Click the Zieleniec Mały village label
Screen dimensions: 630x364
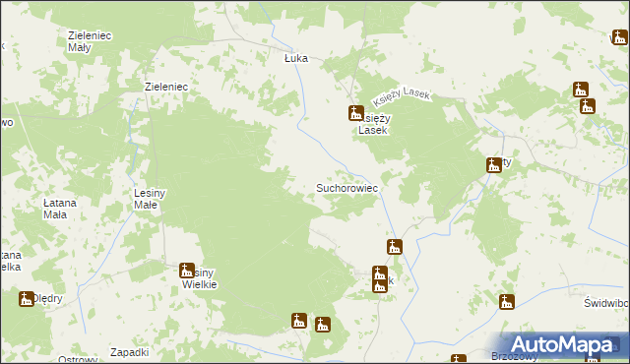coord(90,41)
